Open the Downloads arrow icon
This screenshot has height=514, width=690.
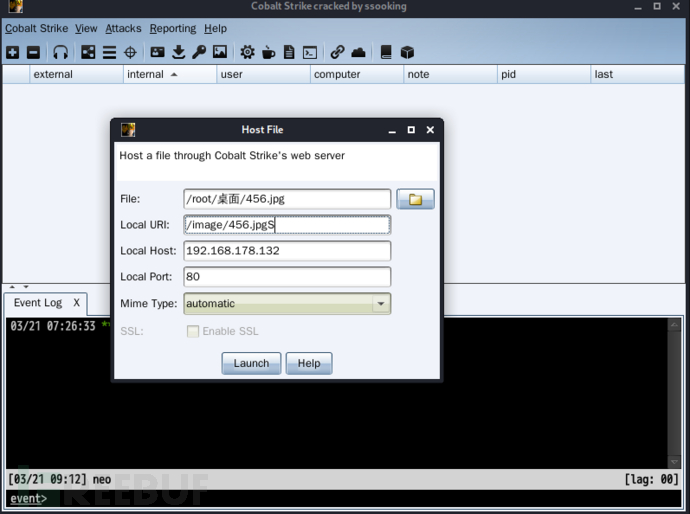tap(178, 52)
